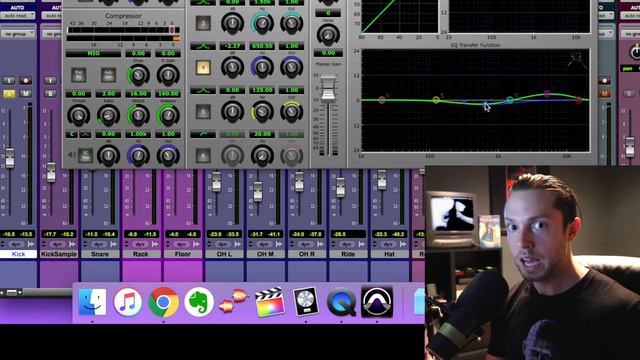Change EQ filter type above band 5
This screenshot has width=640, height=360.
tap(203, 90)
